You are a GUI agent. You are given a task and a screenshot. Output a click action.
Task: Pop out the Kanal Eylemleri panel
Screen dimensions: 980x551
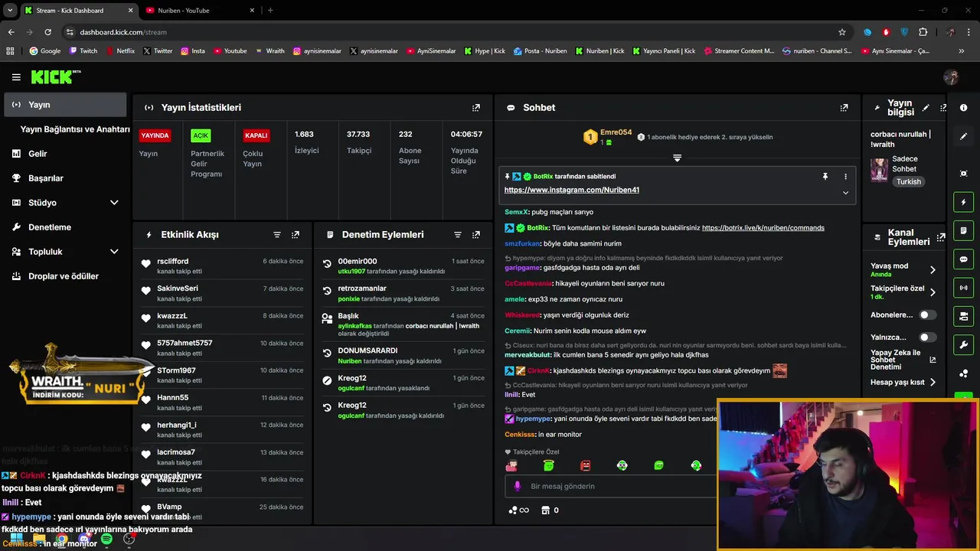[942, 237]
